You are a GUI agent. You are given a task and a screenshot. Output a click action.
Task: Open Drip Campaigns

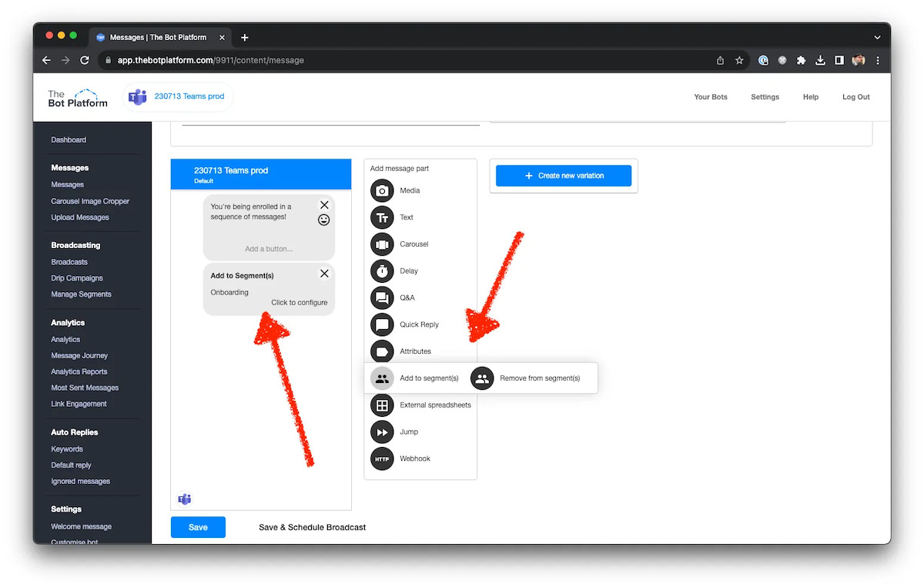pyautogui.click(x=77, y=278)
